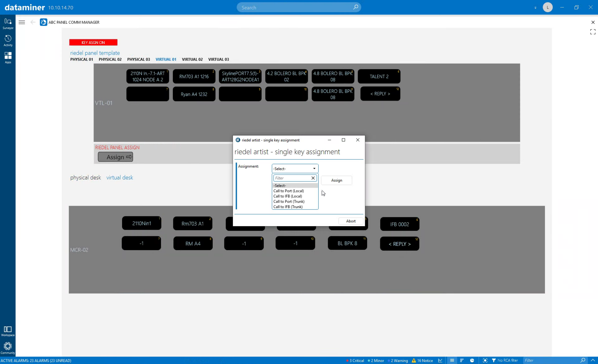
Task: Toggle the KEY ASGN ON red button
Action: tap(93, 42)
